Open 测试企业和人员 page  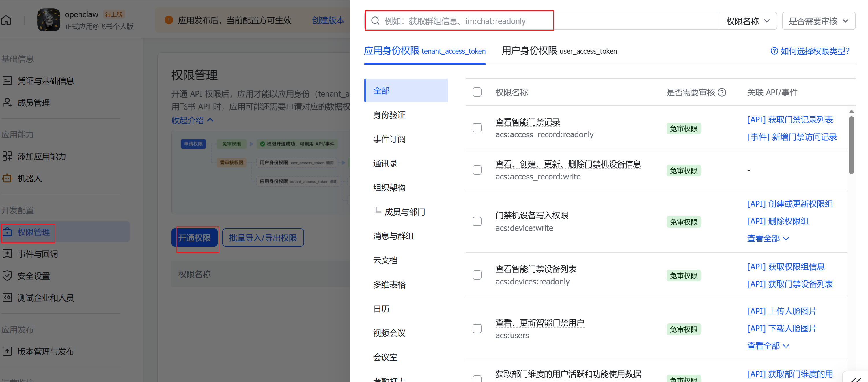tap(46, 297)
